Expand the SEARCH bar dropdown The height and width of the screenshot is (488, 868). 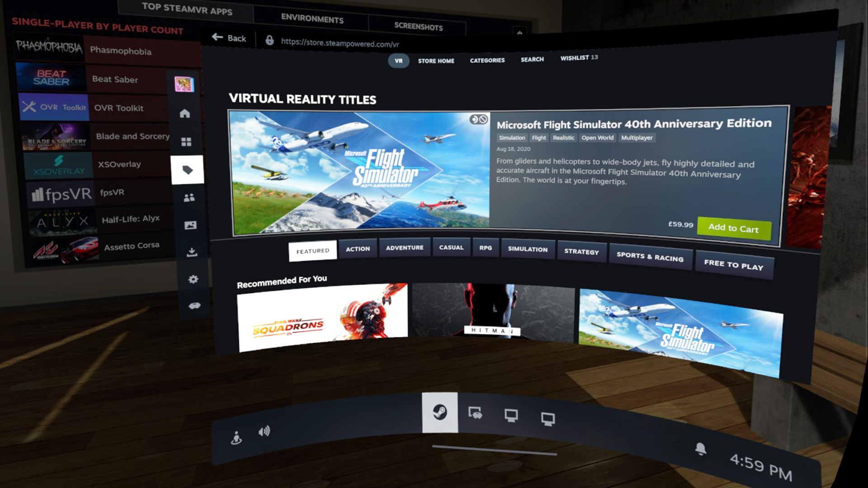click(x=531, y=60)
